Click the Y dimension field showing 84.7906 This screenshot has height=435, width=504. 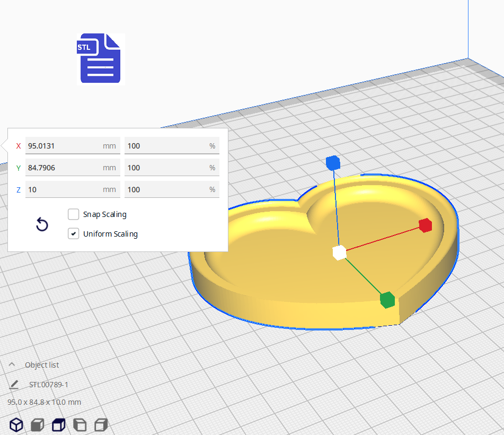tap(63, 168)
